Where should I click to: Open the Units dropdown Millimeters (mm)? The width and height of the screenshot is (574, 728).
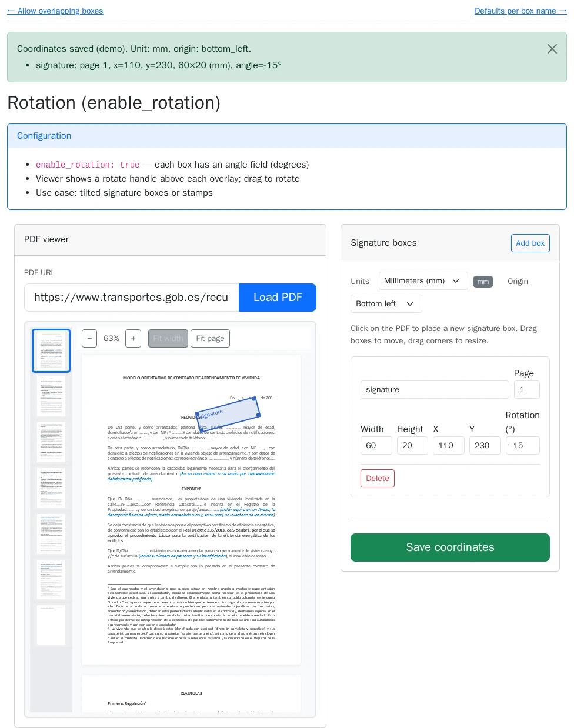423,281
